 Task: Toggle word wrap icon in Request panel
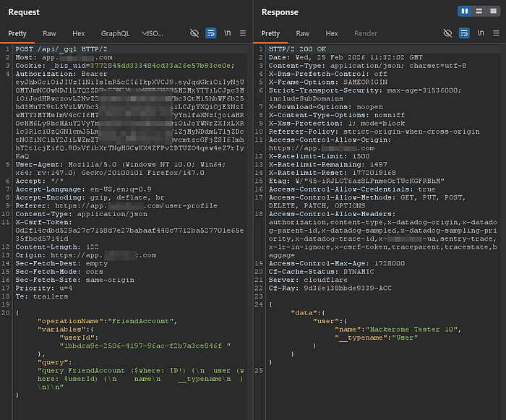pos(211,33)
